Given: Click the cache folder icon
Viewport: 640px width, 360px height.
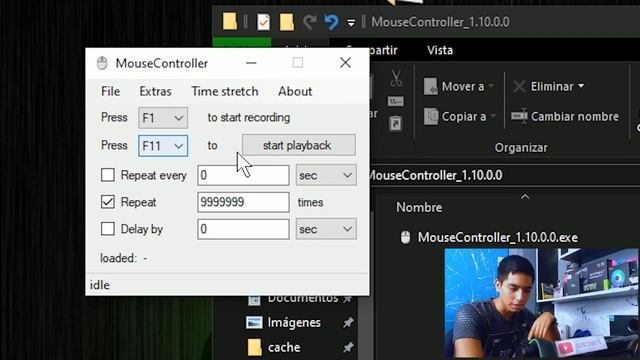Looking at the screenshot, I should click(x=254, y=347).
